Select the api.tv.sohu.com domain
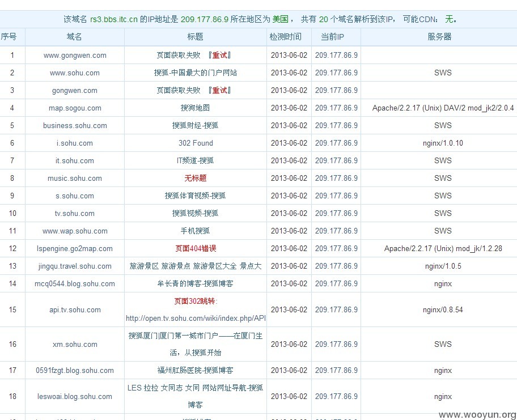Screen dimensions: 517x420 click(x=75, y=310)
